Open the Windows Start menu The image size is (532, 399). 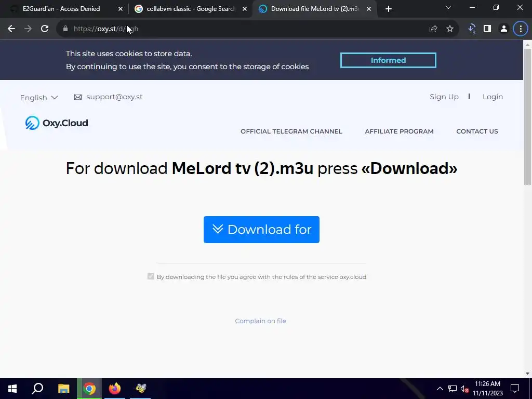(x=12, y=389)
